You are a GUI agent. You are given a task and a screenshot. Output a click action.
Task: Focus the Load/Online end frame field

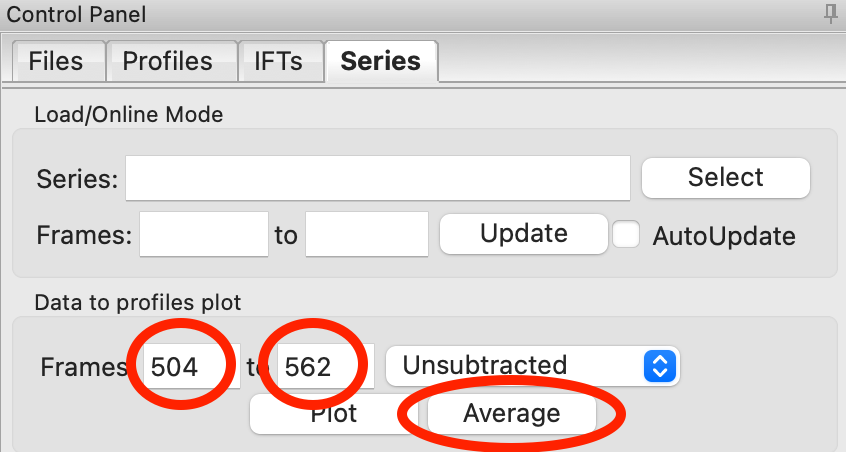click(x=367, y=235)
